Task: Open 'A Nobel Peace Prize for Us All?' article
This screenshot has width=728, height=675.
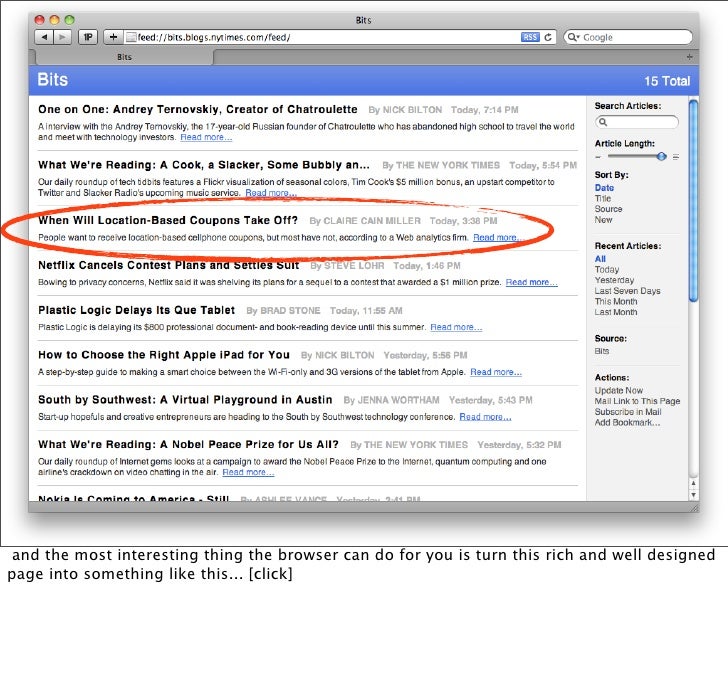Action: click(188, 445)
